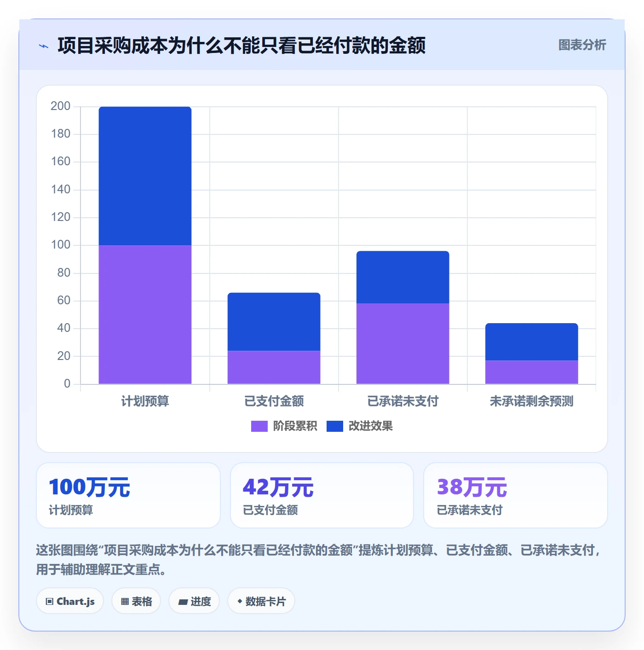Click the blue segment of 计划预算 bar
Screen dimensions: 644x650
(x=145, y=176)
